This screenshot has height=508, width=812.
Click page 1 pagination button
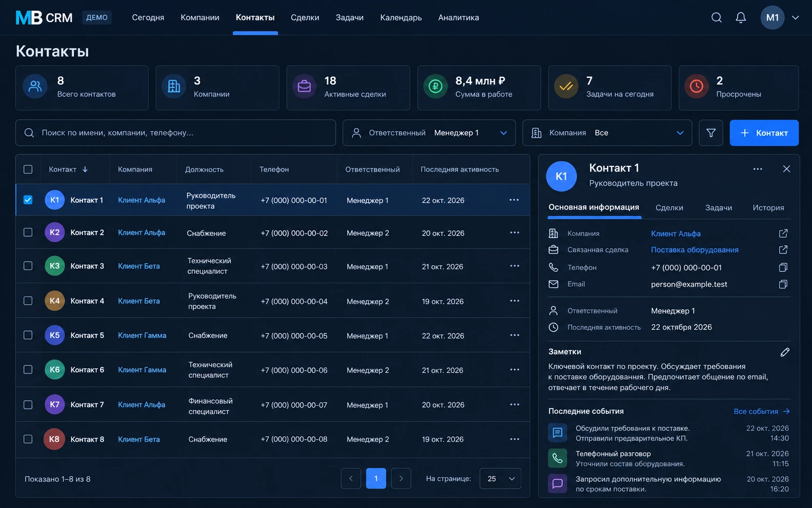(x=376, y=478)
